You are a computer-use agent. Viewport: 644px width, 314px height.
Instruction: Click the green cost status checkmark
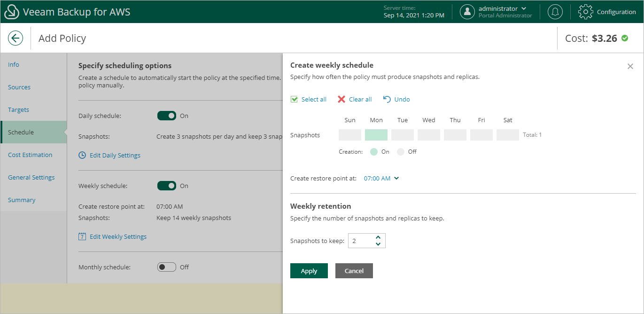[625, 38]
